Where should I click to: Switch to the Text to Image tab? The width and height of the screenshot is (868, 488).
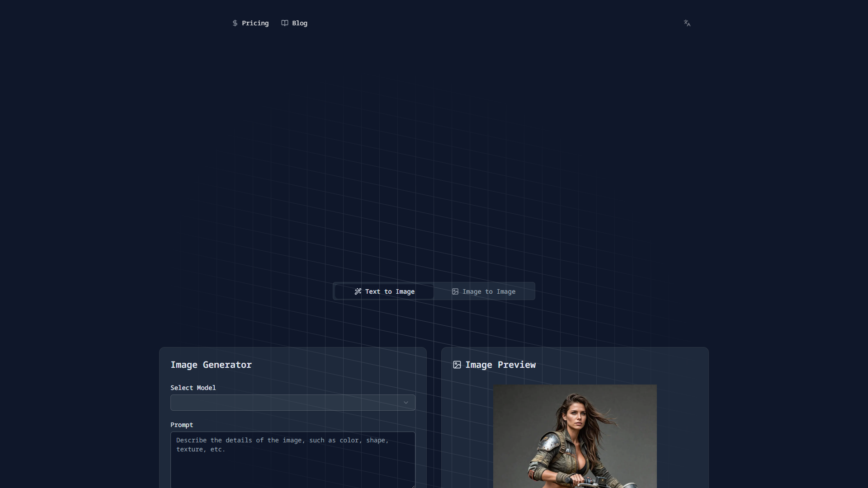pos(384,291)
